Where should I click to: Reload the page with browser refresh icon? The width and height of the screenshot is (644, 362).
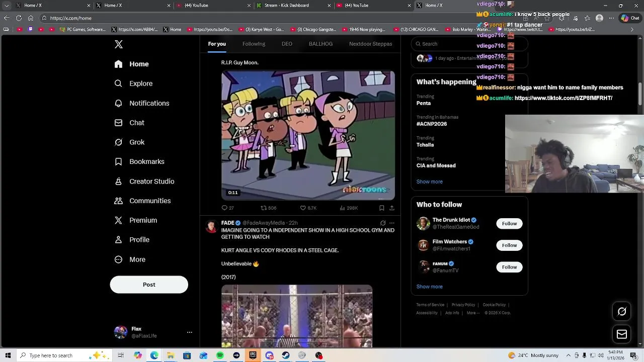click(x=19, y=18)
